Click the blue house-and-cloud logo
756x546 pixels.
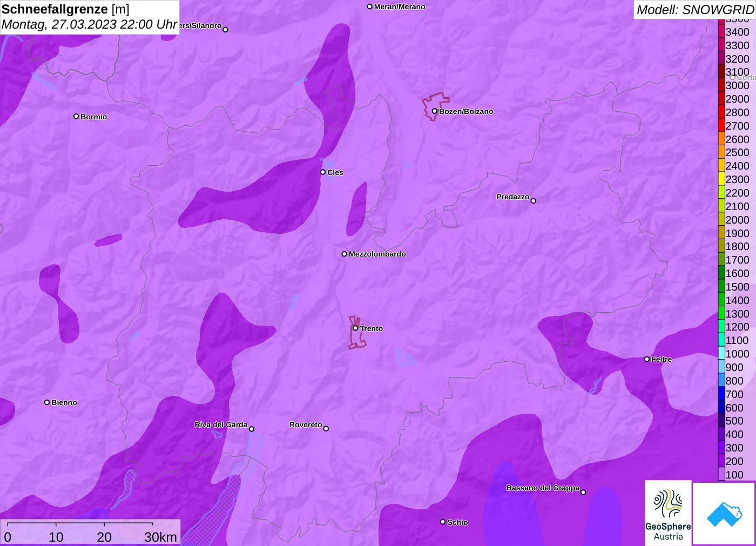click(724, 514)
